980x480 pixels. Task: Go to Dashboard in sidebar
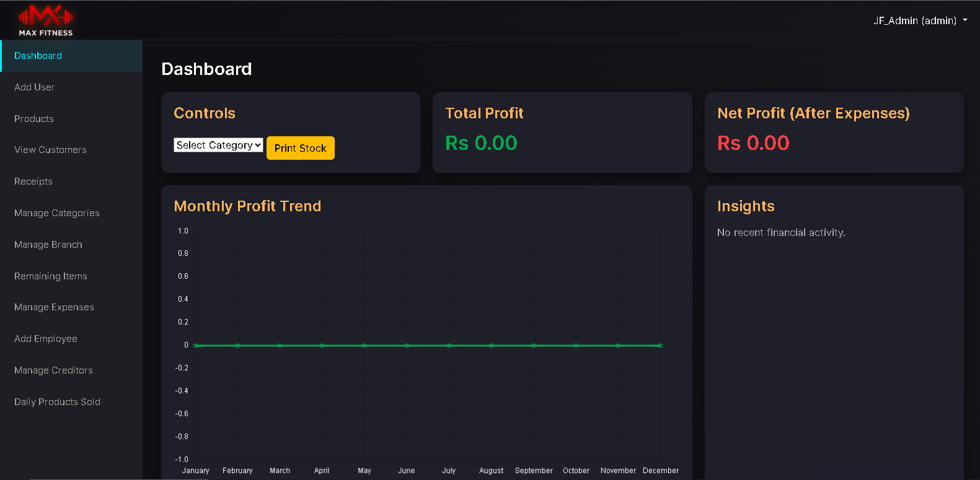[38, 56]
